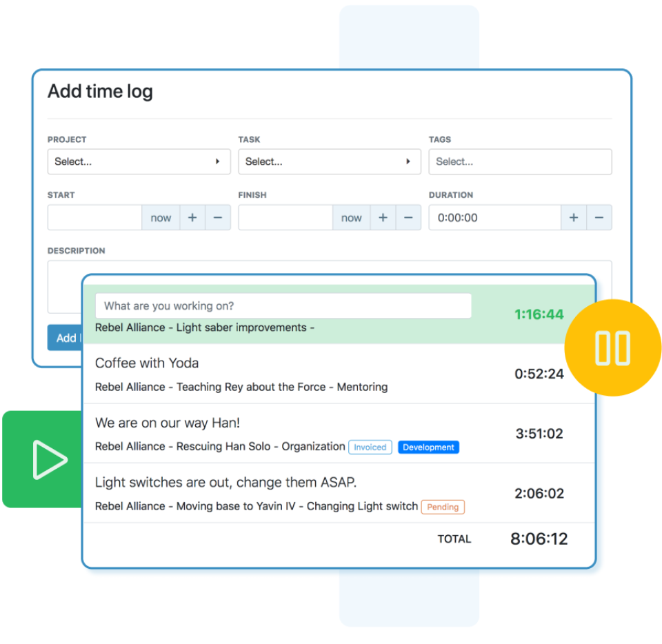This screenshot has height=644, width=662.
Task: Set Finish time to now
Action: point(351,218)
